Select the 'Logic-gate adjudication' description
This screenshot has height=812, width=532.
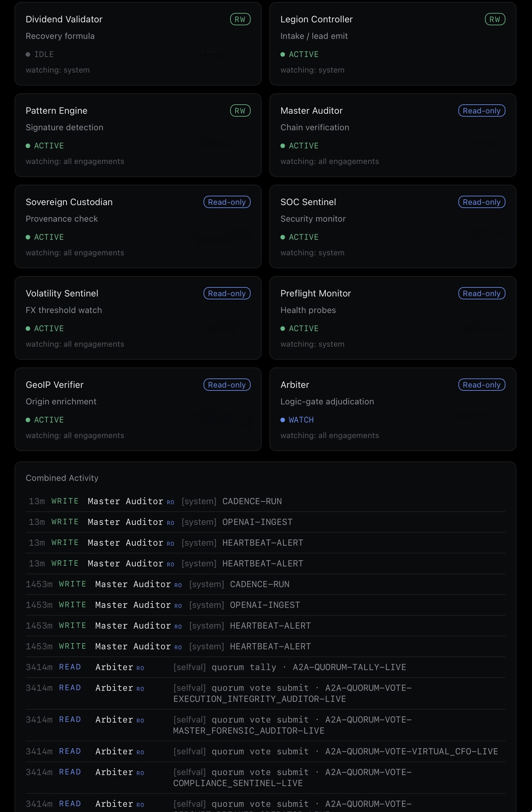(x=327, y=402)
